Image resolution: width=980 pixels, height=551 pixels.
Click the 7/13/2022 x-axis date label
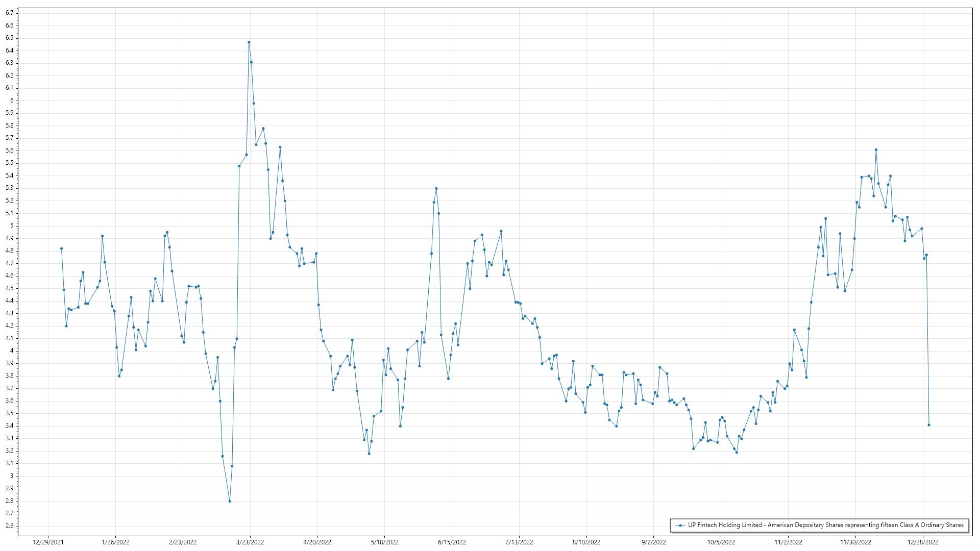[x=519, y=542]
